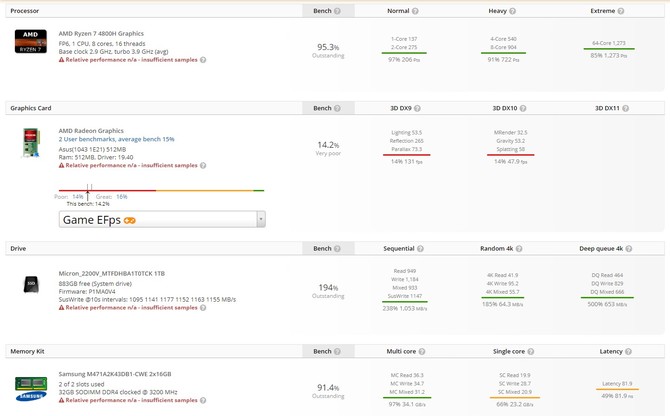Open help icon beside 3D DX10
The width and height of the screenshot is (670, 416).
coord(523,108)
